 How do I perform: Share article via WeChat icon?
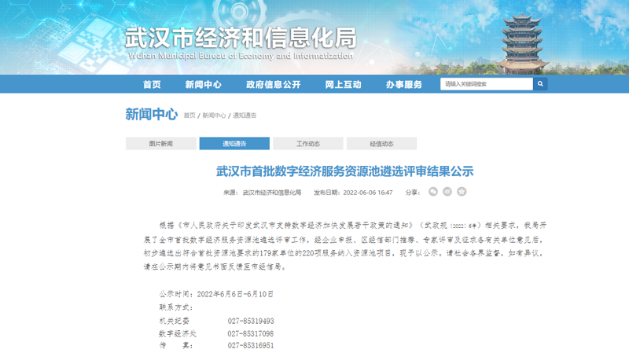tap(433, 192)
